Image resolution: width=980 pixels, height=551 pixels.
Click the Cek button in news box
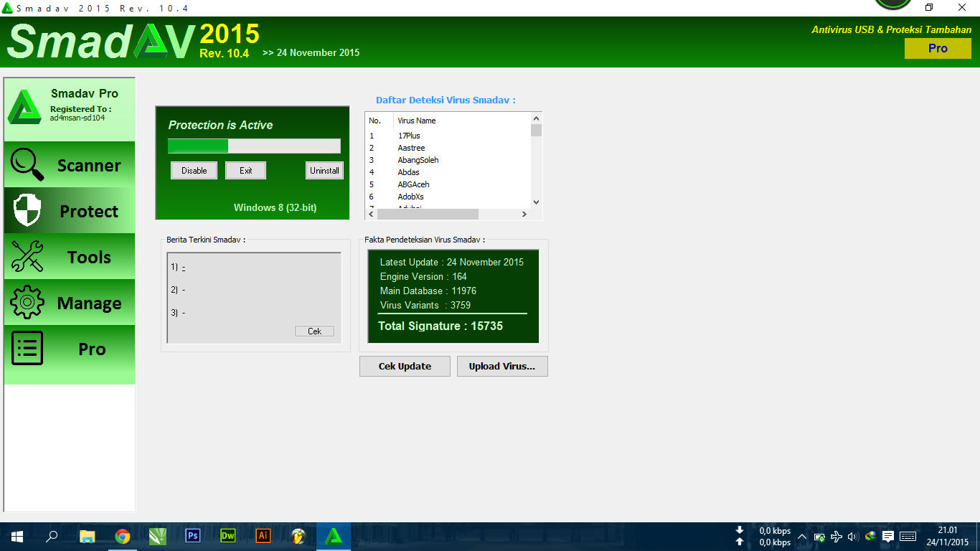coord(314,331)
